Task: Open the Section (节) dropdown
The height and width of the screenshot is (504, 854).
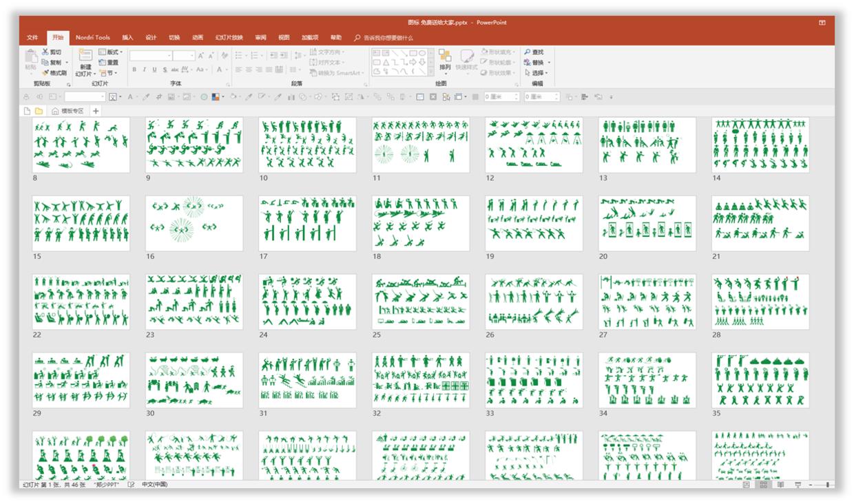Action: click(x=109, y=72)
